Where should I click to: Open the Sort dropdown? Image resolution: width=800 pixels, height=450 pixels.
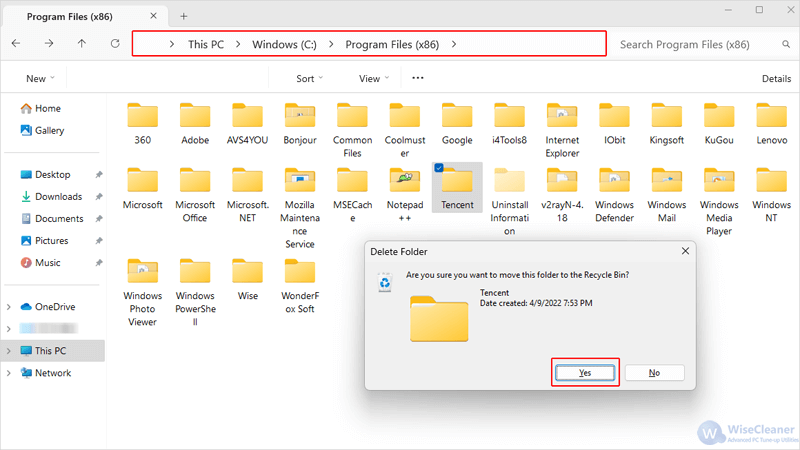pyautogui.click(x=309, y=79)
